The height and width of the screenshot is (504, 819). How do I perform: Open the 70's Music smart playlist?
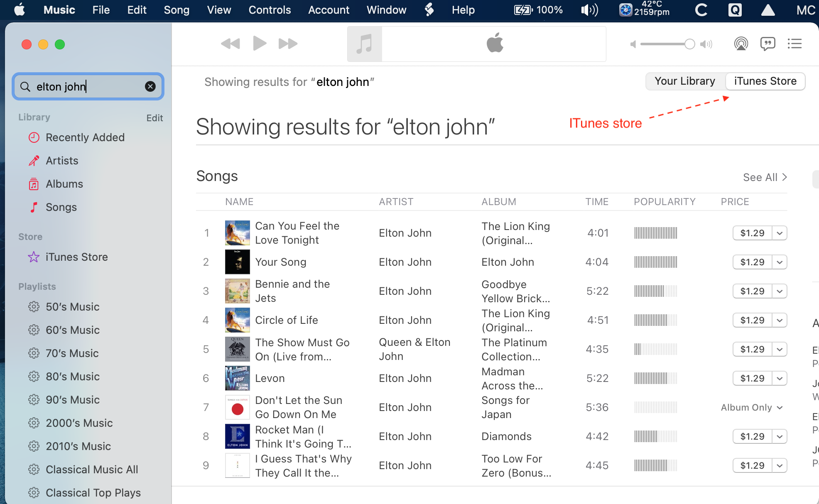tap(72, 353)
